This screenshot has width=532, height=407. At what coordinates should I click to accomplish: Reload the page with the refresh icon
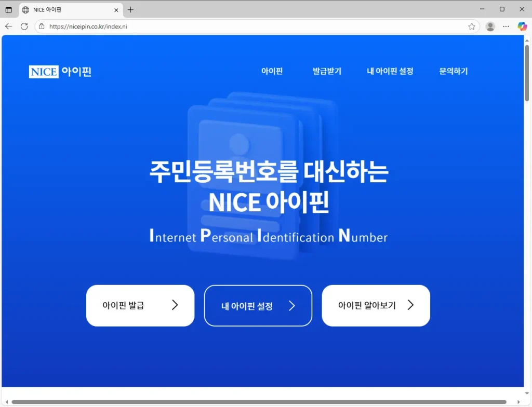pos(24,26)
